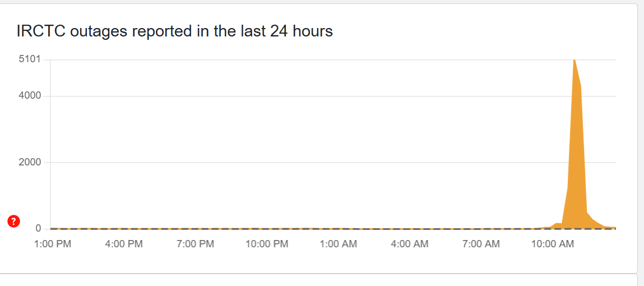Viewport: 644px width, 286px height.
Task: Click the 0 label on the y-axis
Action: 39,228
